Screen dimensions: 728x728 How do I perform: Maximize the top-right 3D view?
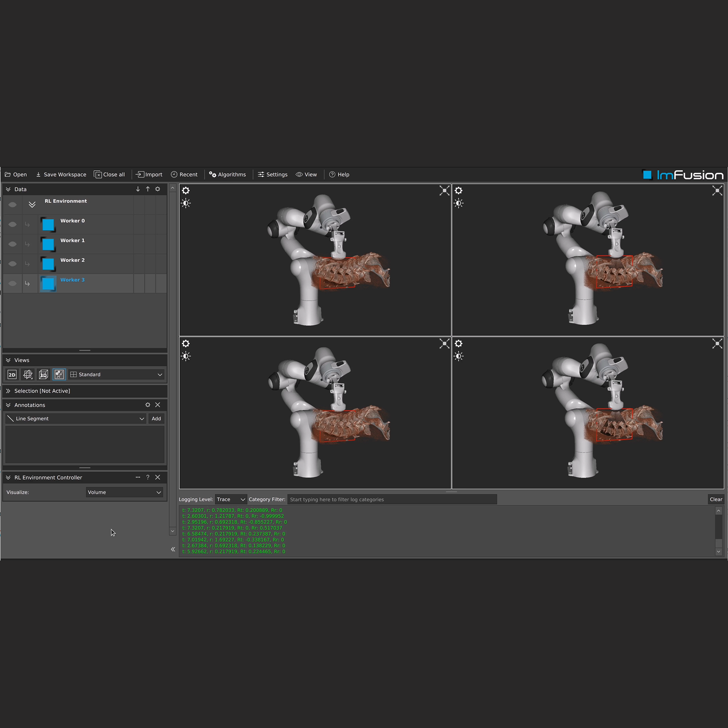click(x=717, y=191)
